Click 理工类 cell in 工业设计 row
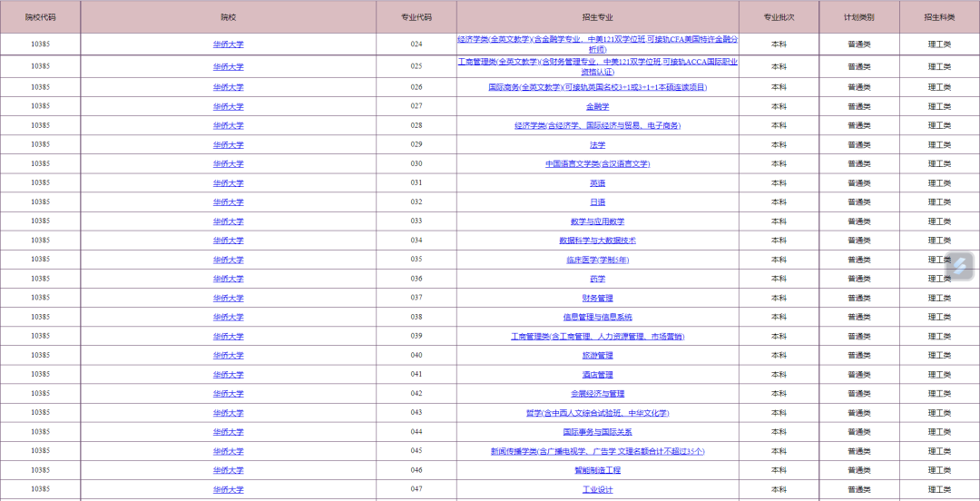980x501 pixels. click(939, 489)
